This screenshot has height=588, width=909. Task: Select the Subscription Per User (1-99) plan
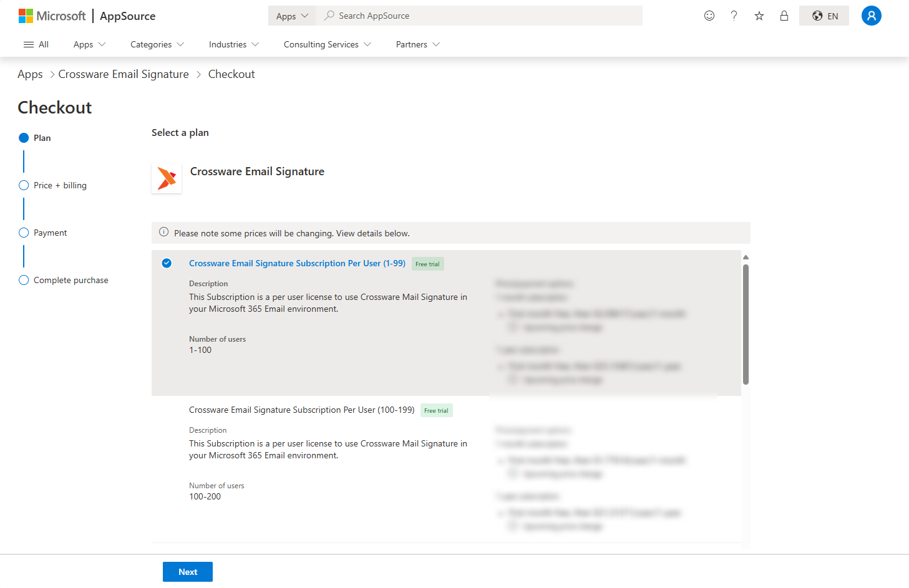coord(167,263)
